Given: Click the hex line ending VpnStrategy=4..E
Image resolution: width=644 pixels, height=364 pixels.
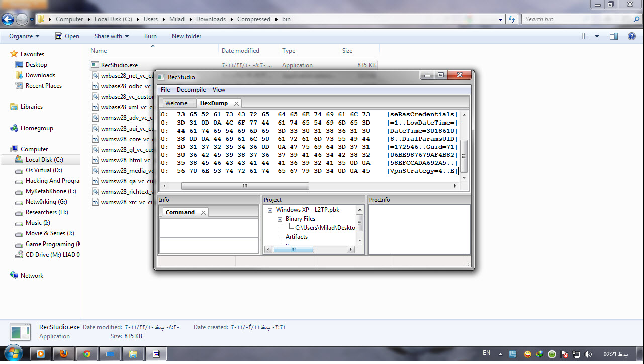Looking at the screenshot, I should [x=309, y=171].
